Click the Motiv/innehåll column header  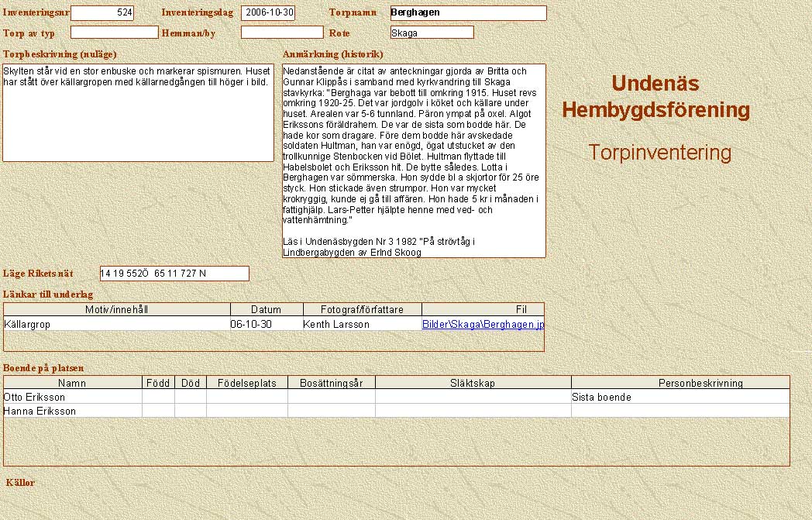pyautogui.click(x=117, y=309)
